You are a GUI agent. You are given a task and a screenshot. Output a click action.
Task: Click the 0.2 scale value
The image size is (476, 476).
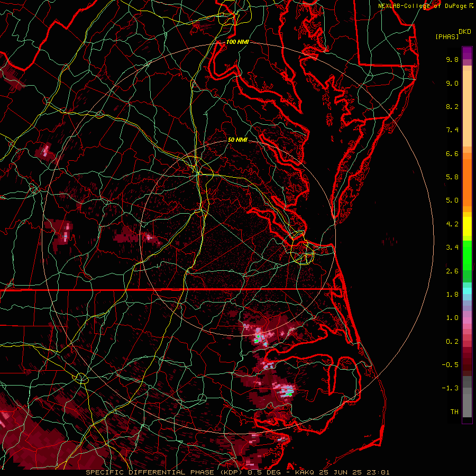tap(452, 342)
